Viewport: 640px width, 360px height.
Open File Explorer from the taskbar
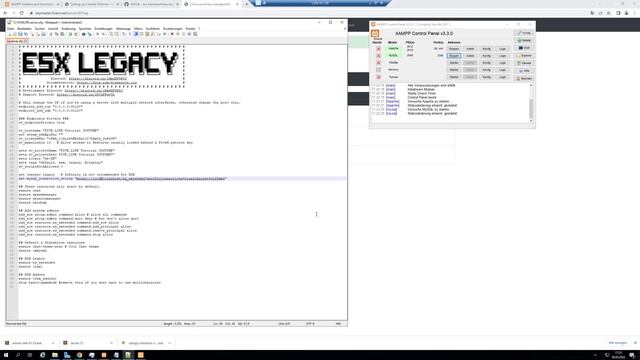pos(55,355)
